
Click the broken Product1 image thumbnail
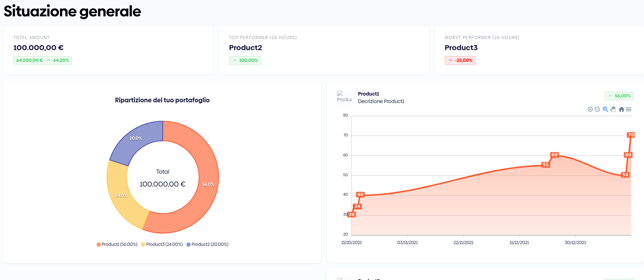344,96
